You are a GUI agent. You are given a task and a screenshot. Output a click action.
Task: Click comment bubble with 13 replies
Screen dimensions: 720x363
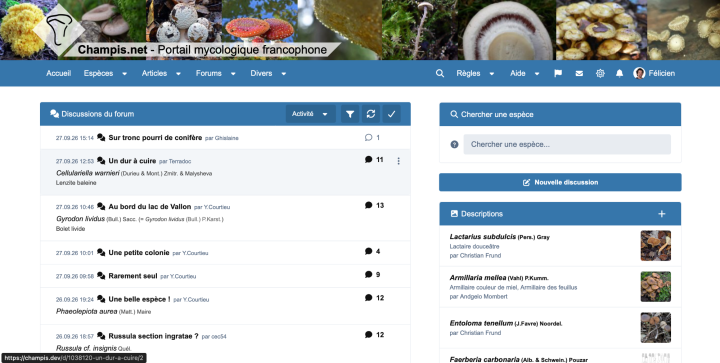pyautogui.click(x=368, y=205)
